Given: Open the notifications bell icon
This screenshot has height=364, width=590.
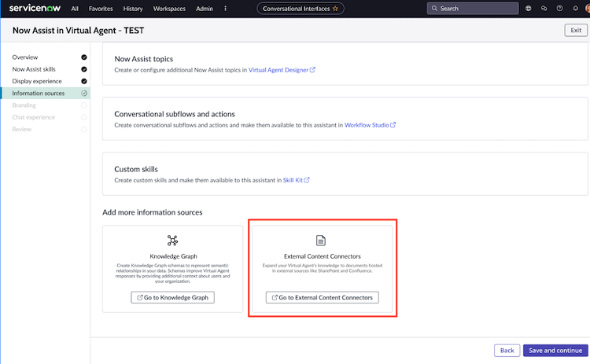Looking at the screenshot, I should 575,9.
